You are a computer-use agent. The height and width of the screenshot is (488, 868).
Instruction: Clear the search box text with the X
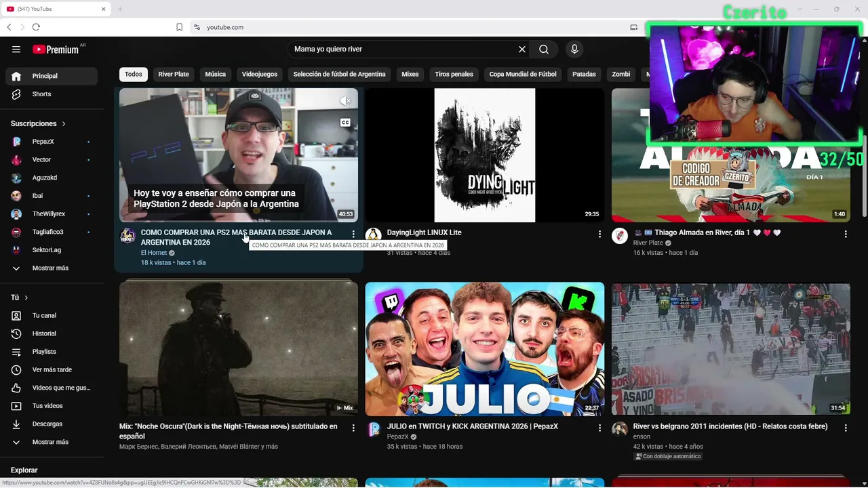tap(522, 49)
